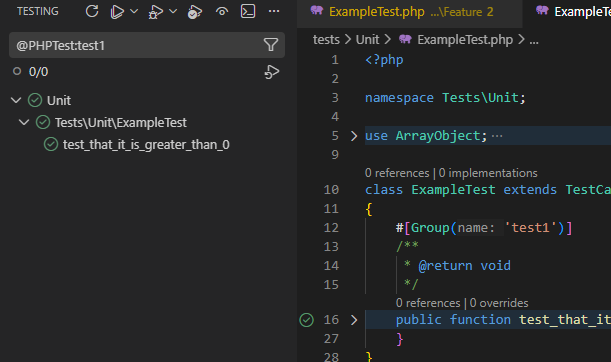Click the Unit breadcrumb segment
This screenshot has height=362, width=611.
pos(367,39)
